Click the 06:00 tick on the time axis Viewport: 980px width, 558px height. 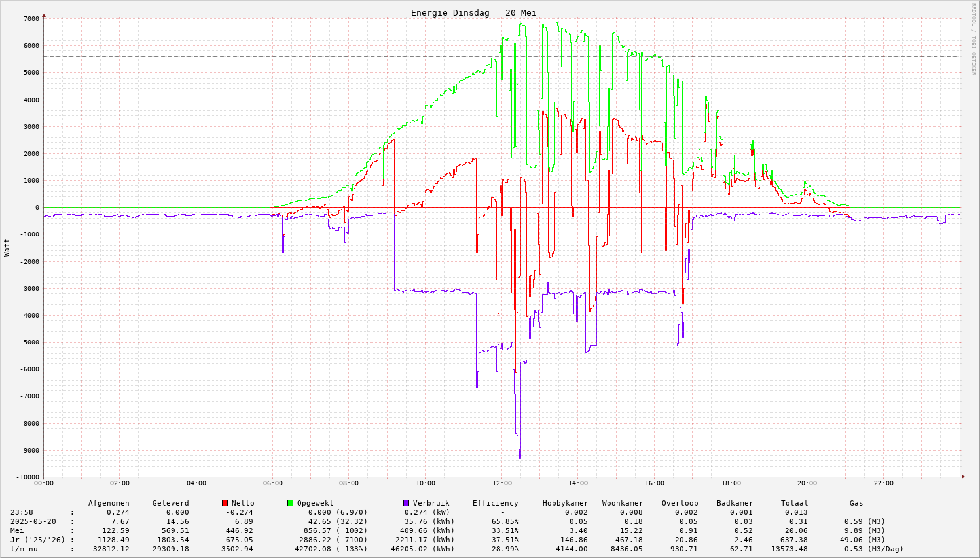[273, 483]
